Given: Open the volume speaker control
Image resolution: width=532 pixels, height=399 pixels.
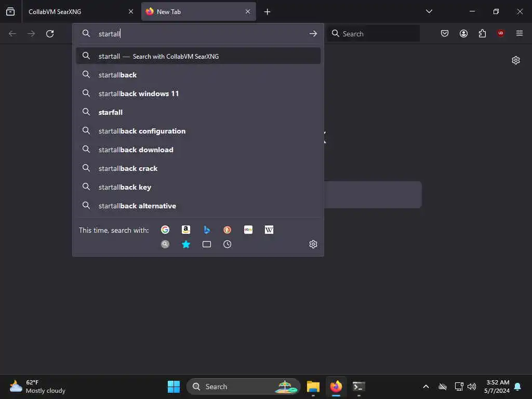Looking at the screenshot, I should pos(472,387).
